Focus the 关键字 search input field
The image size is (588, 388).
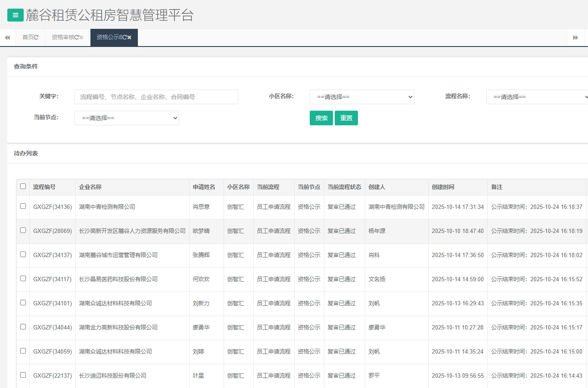coord(156,97)
